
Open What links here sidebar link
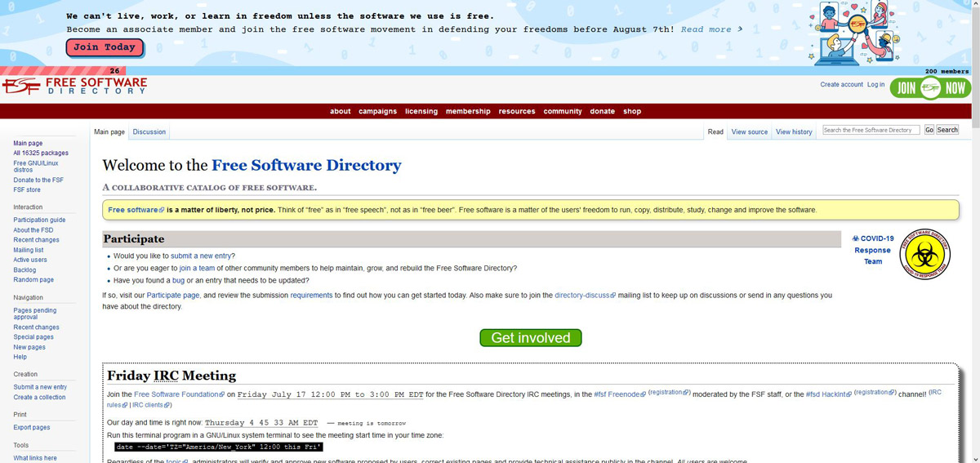(35, 458)
